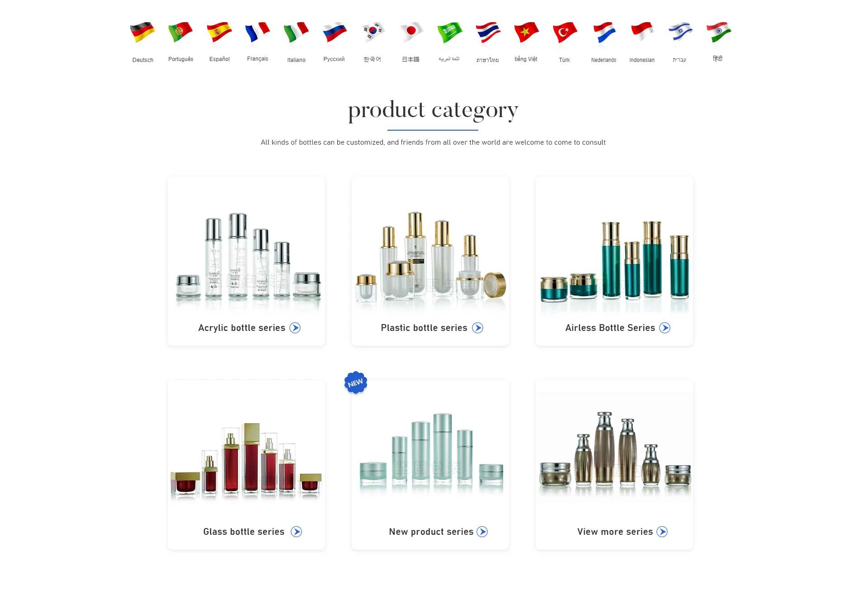Screen dimensions: 868x594
Task: Click the Turkish flag icon
Action: 565,33
